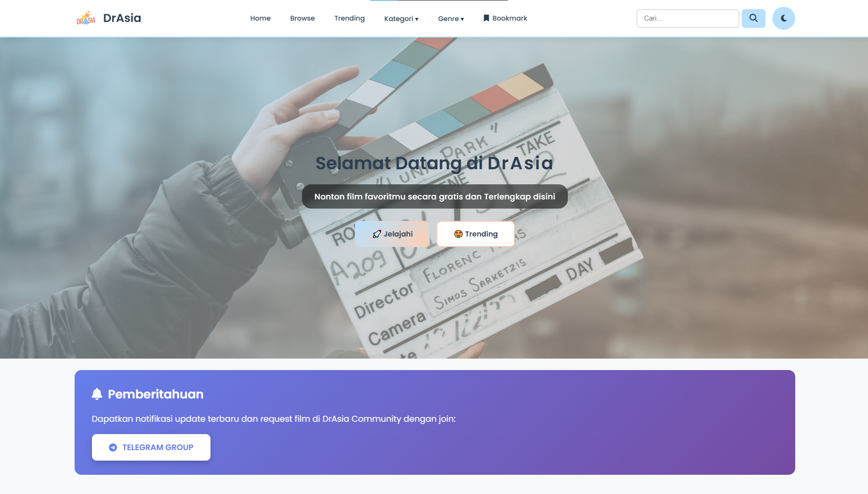Click the 'Selamat Datang di DrAsia' heading
868x494 pixels.
tap(434, 163)
